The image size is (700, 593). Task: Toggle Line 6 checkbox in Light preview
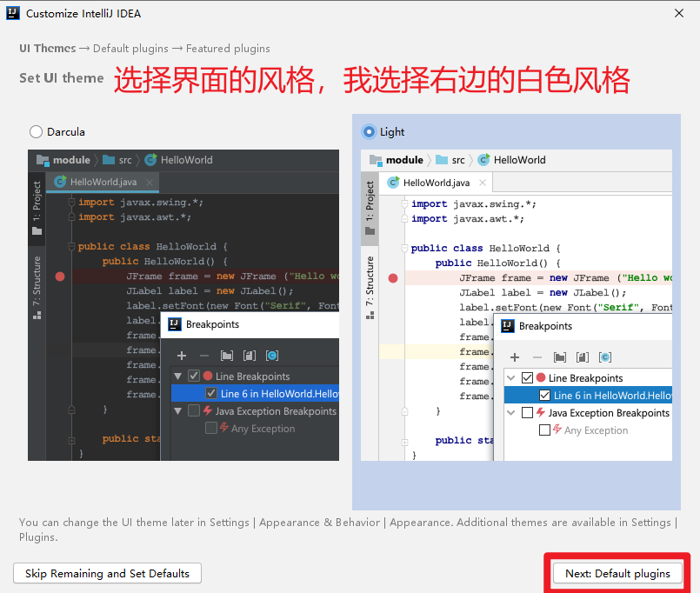tap(544, 395)
